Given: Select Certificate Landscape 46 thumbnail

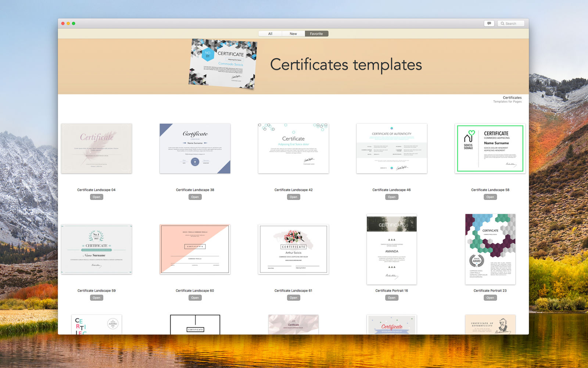Looking at the screenshot, I should (x=392, y=148).
